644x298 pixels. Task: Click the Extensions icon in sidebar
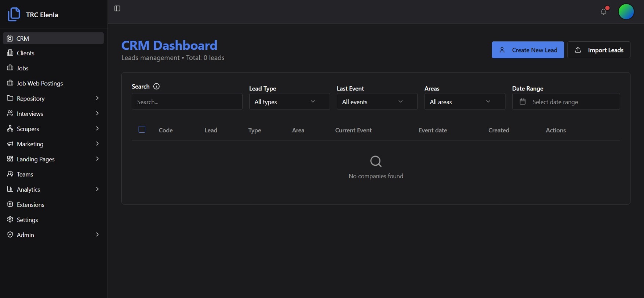click(x=10, y=205)
